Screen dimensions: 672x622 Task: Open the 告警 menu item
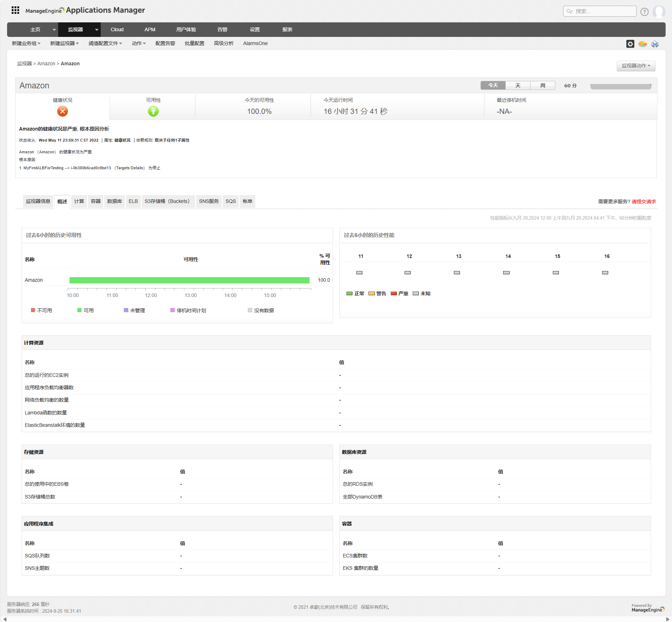(222, 29)
